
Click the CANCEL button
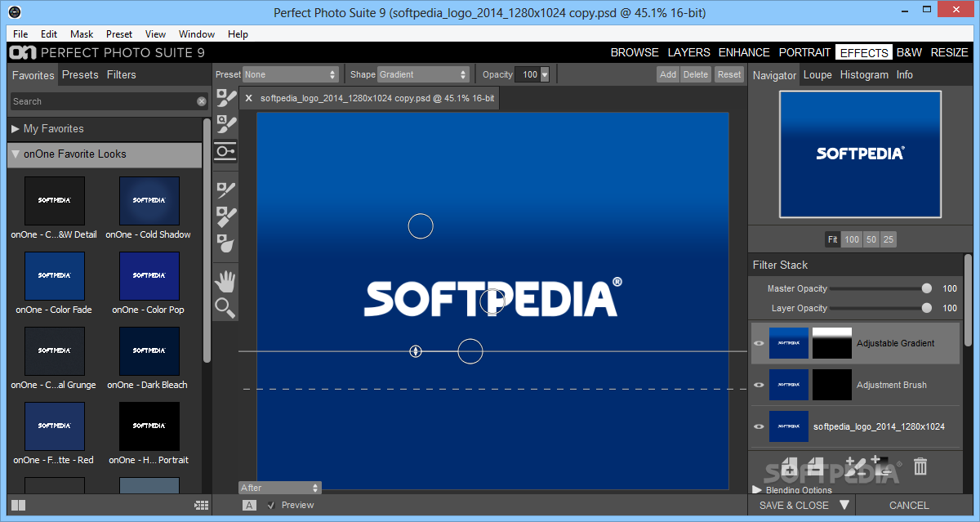click(x=909, y=505)
